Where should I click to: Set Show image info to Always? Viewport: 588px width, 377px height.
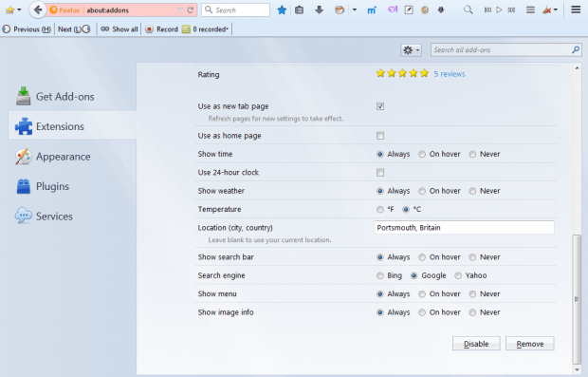click(x=380, y=312)
